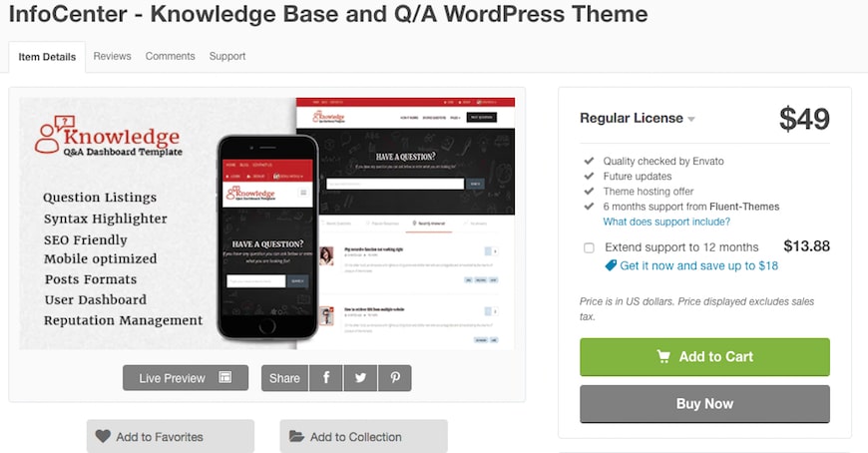Click the $49 price text
Viewport: 868px width, 453px height.
(x=804, y=119)
